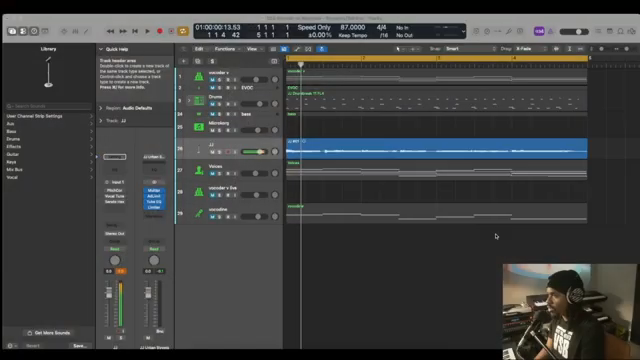Toggle Show Automation button

coord(297,49)
